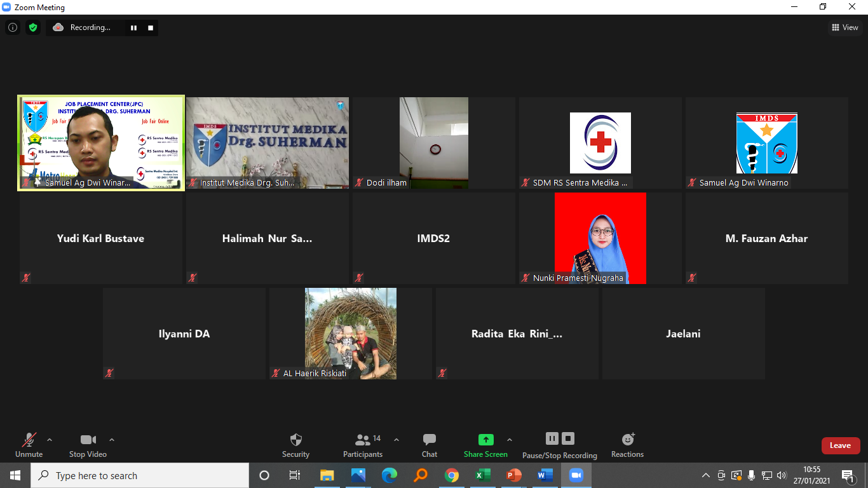Viewport: 868px width, 488px height.
Task: Click the green Share Screen icon
Action: click(485, 440)
